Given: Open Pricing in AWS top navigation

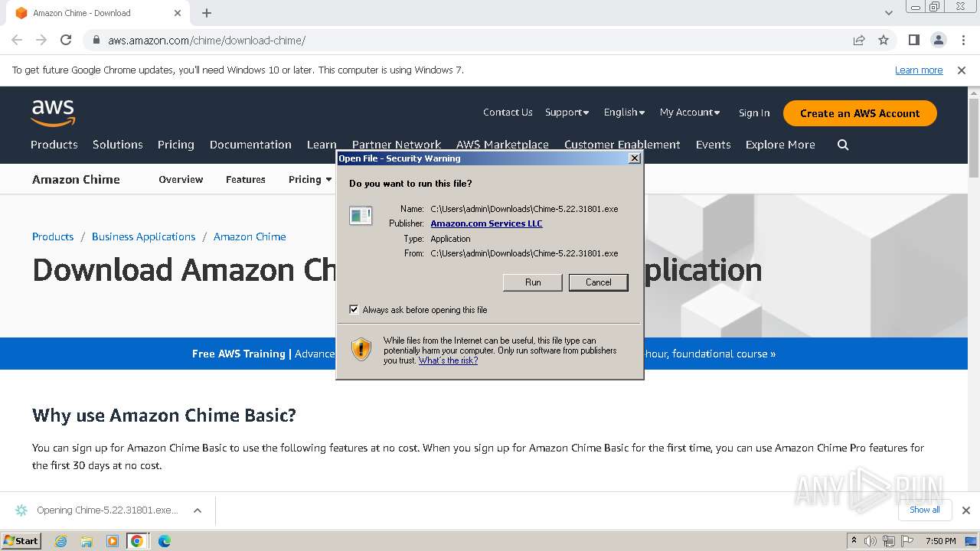Looking at the screenshot, I should (176, 145).
